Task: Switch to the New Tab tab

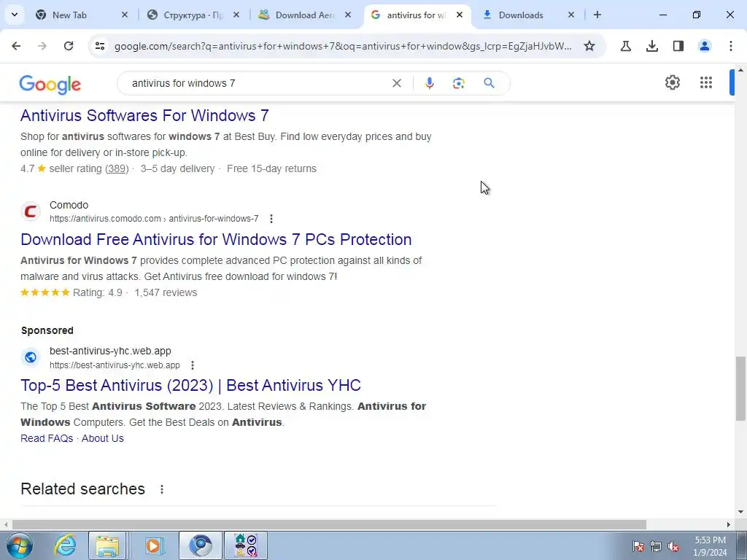Action: pyautogui.click(x=81, y=15)
